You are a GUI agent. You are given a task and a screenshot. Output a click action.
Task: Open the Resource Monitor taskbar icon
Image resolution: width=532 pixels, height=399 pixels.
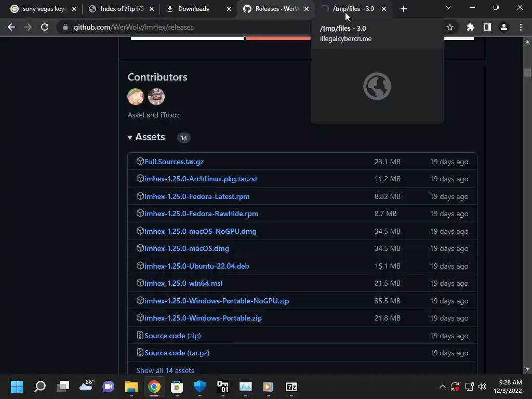point(245,387)
